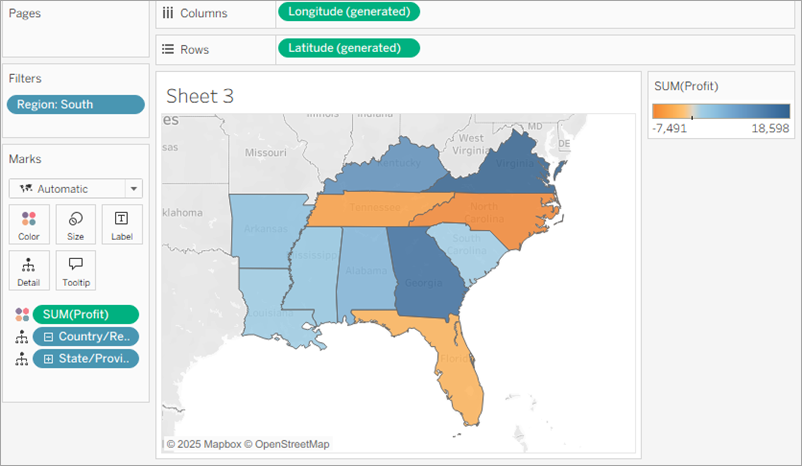
Task: Click the Sheet 3 title
Action: pyautogui.click(x=200, y=96)
